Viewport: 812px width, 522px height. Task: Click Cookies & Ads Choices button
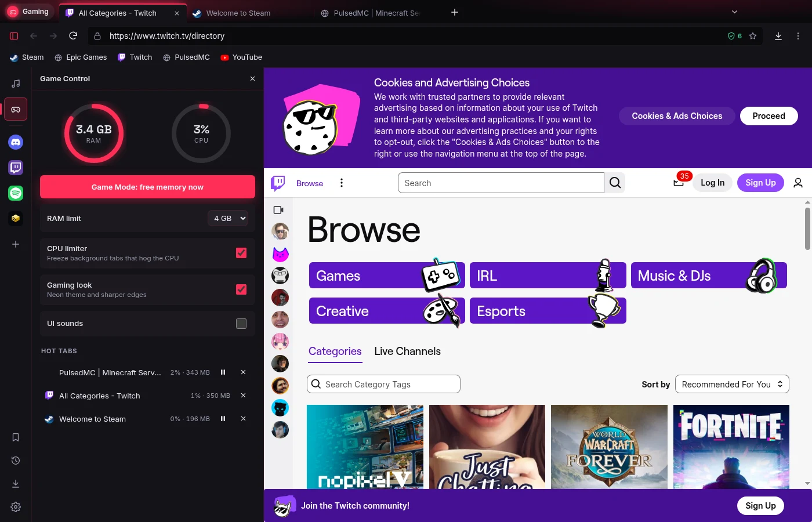click(677, 116)
